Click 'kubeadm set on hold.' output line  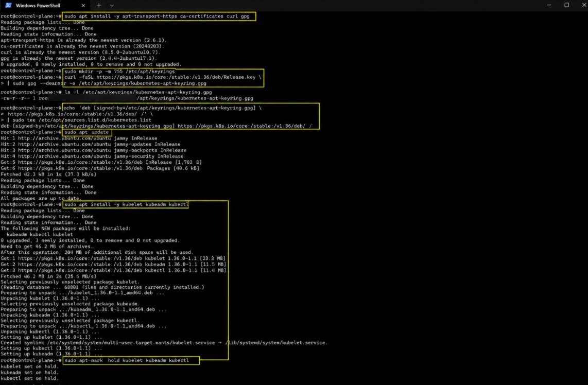pos(30,372)
